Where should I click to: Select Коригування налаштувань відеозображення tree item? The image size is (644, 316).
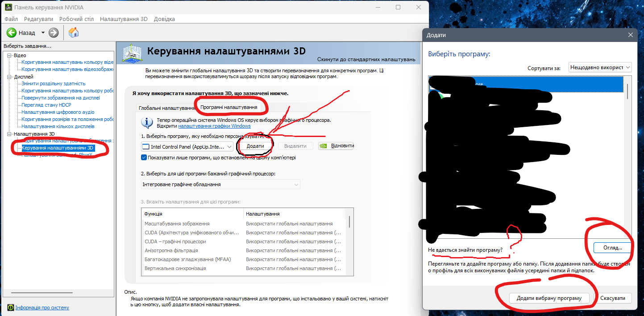coord(67,69)
